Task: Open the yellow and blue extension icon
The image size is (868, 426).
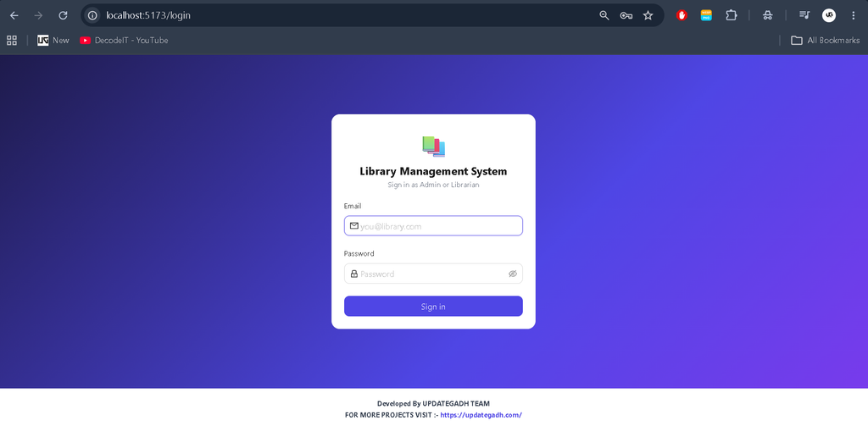Action: click(706, 15)
